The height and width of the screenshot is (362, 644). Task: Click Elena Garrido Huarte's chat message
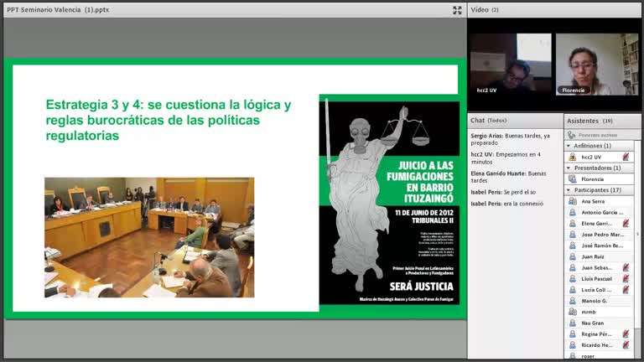[509, 177]
